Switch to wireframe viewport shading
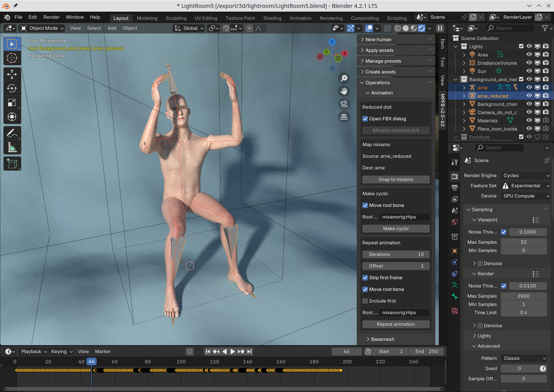 (x=398, y=28)
